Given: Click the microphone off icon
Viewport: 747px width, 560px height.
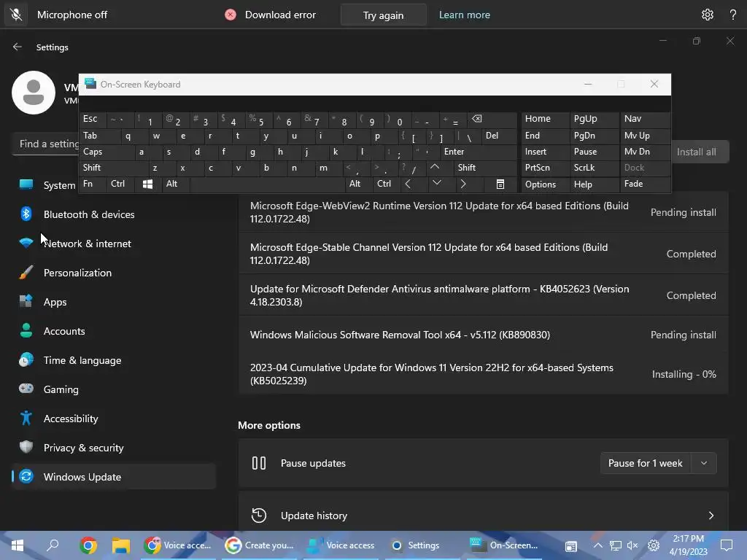Looking at the screenshot, I should click(x=16, y=15).
